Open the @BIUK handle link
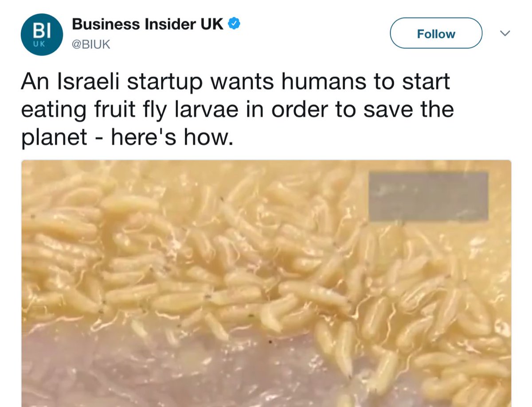 [91, 44]
